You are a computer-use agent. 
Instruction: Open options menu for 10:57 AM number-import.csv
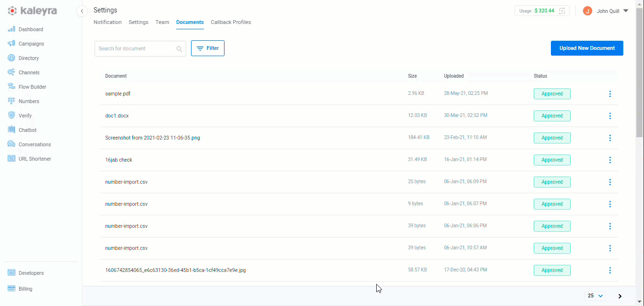610,248
